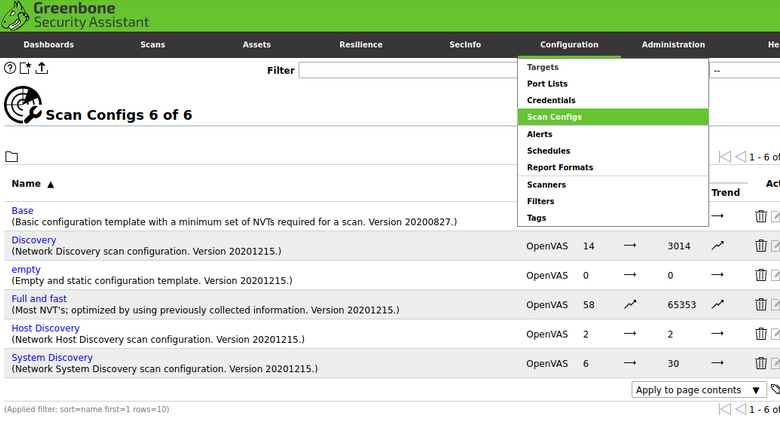
Task: Choose Report Formats in the Configuration menu
Action: click(x=560, y=168)
